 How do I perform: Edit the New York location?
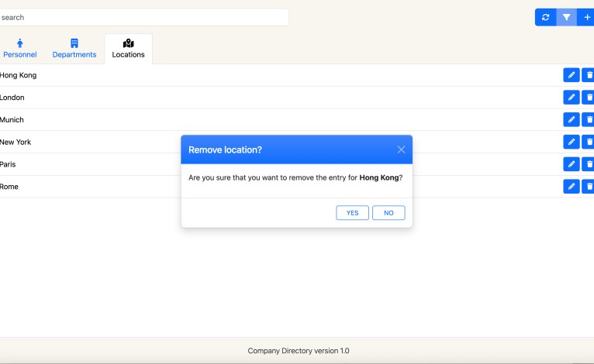tap(571, 142)
